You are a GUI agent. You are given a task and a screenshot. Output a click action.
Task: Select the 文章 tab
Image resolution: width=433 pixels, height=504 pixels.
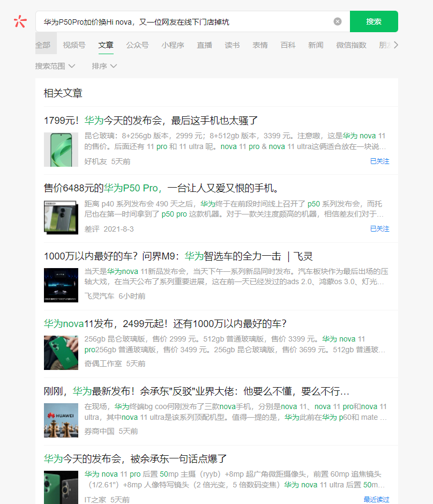[x=106, y=45]
